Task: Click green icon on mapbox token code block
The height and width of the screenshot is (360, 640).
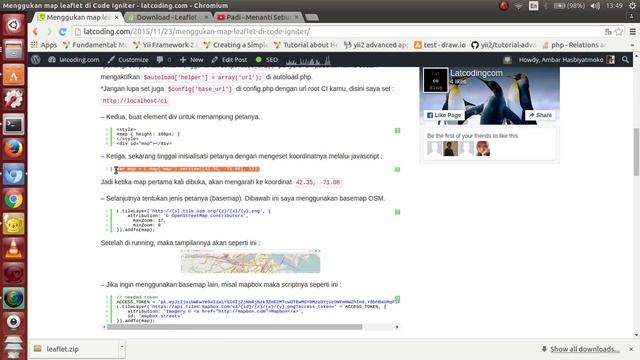Action: [x=397, y=299]
